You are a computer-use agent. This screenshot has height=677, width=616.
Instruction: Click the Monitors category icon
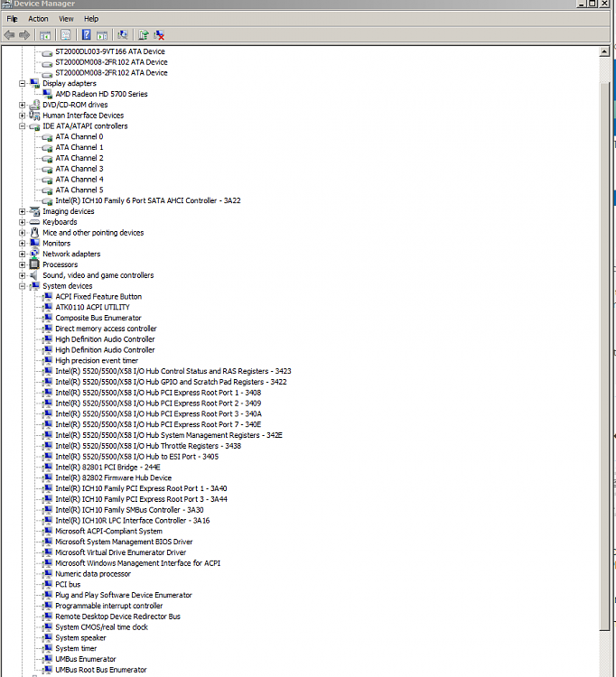point(34,243)
